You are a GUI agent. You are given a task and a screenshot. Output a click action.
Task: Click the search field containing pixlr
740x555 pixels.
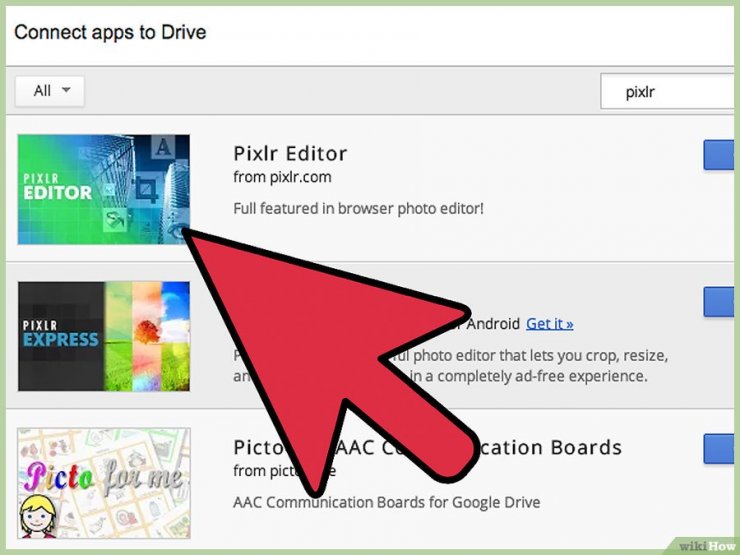pos(667,92)
